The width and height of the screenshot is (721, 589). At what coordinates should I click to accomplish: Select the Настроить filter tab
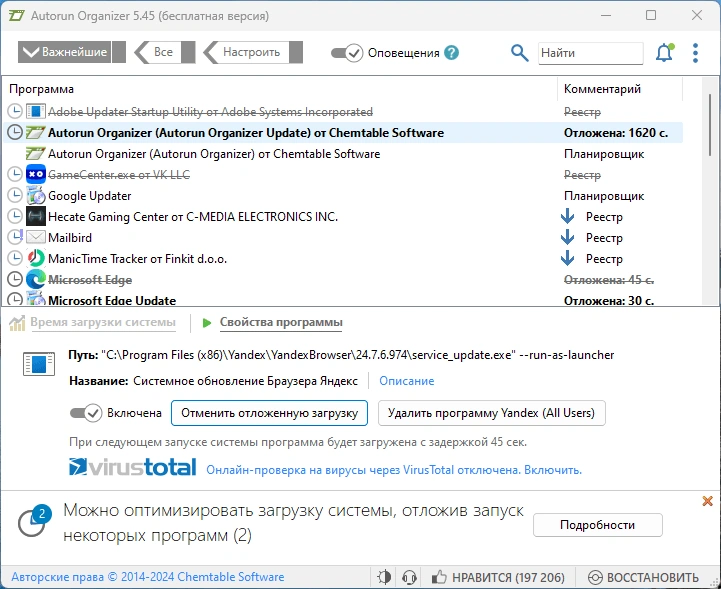pyautogui.click(x=252, y=52)
